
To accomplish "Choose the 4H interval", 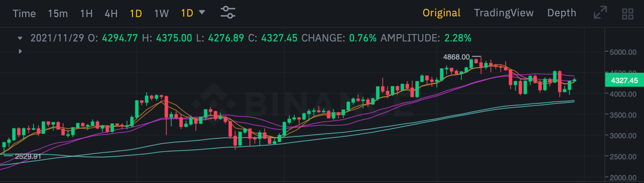I will [111, 13].
